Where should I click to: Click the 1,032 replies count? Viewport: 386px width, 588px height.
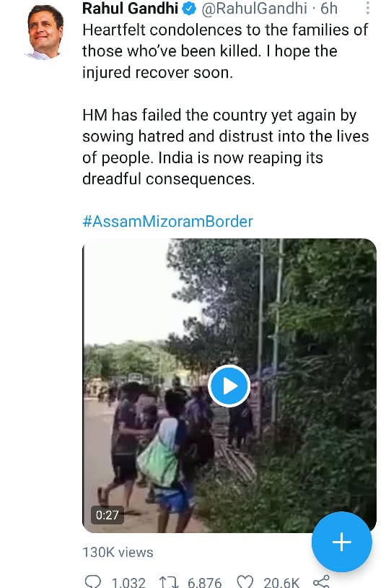click(128, 582)
